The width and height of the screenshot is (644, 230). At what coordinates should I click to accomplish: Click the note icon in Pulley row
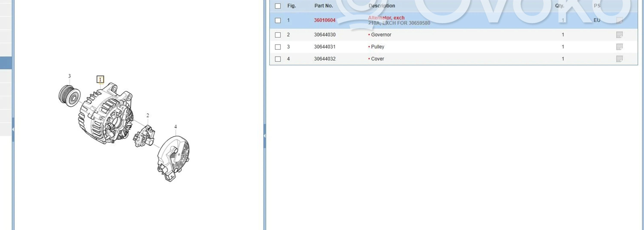[619, 47]
